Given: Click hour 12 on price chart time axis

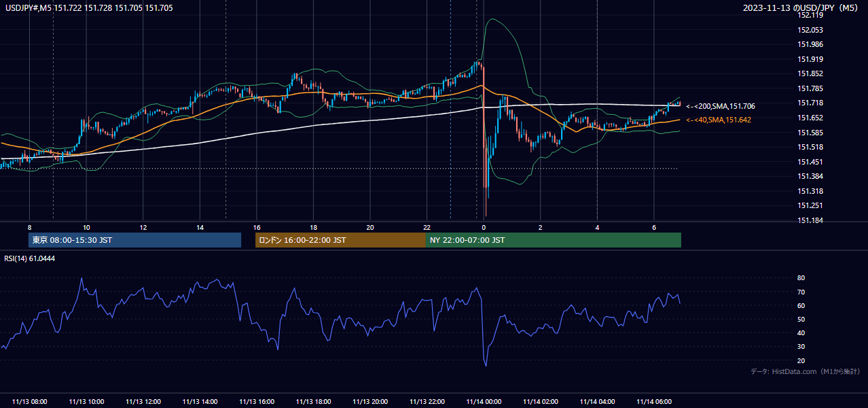Looking at the screenshot, I should coord(143,227).
